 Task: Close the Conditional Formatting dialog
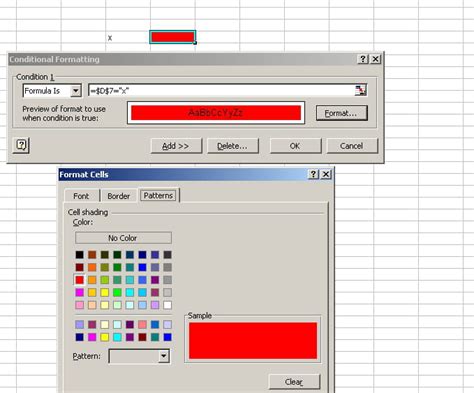pyautogui.click(x=375, y=59)
